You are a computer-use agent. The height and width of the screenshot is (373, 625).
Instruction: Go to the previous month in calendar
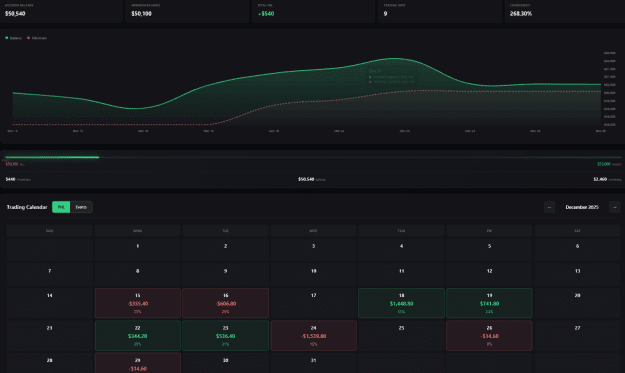549,207
